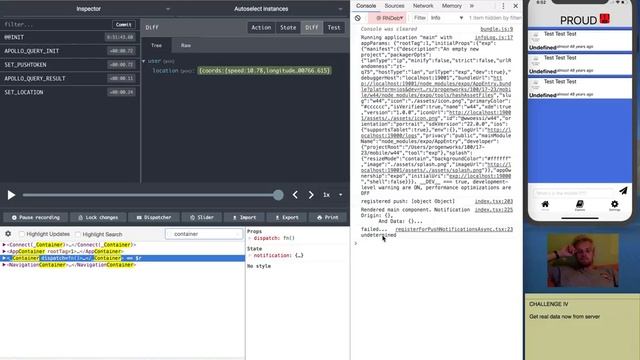Open the Sources tab
The height and width of the screenshot is (360, 640).
click(394, 6)
